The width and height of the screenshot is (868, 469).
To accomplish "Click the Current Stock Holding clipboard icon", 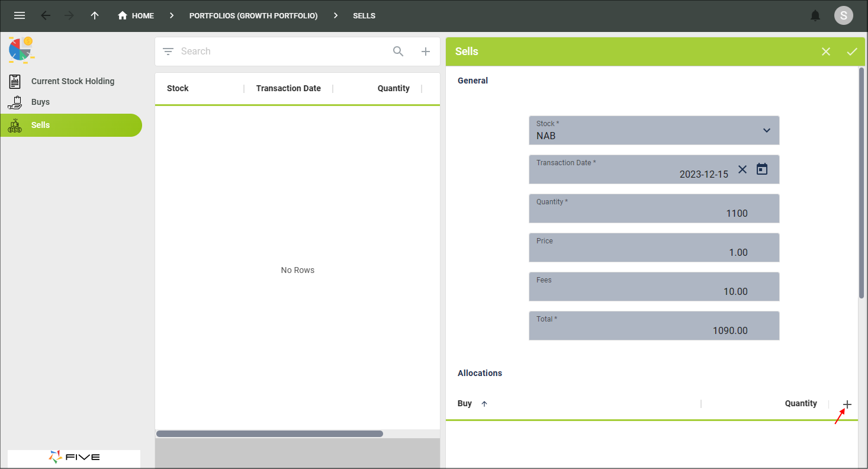I will (15, 82).
